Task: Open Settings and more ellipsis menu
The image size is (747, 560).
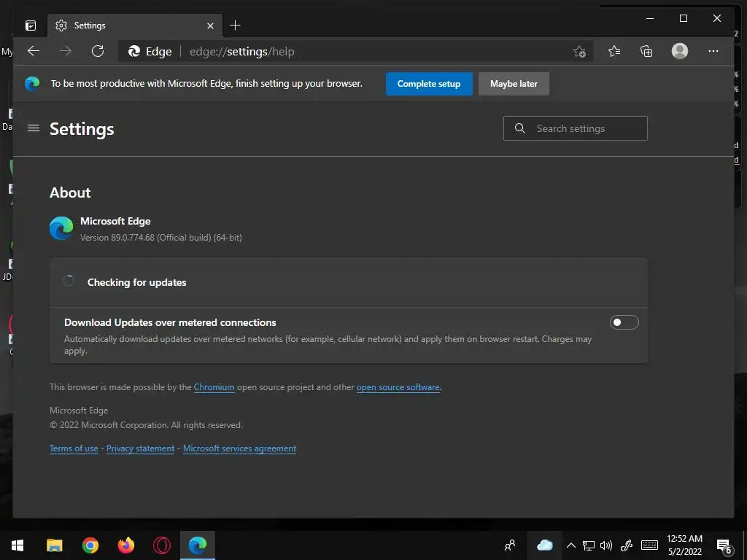Action: [713, 51]
